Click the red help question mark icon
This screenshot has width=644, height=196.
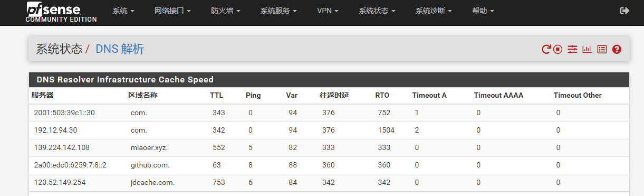[617, 49]
